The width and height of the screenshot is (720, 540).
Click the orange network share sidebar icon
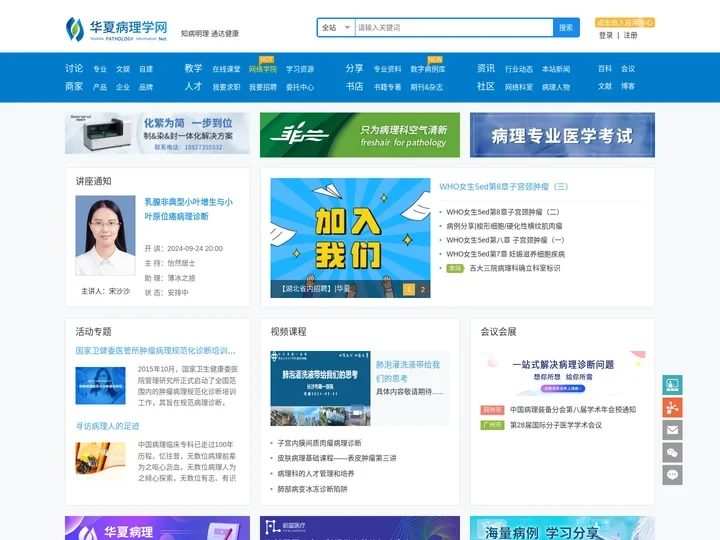point(672,407)
